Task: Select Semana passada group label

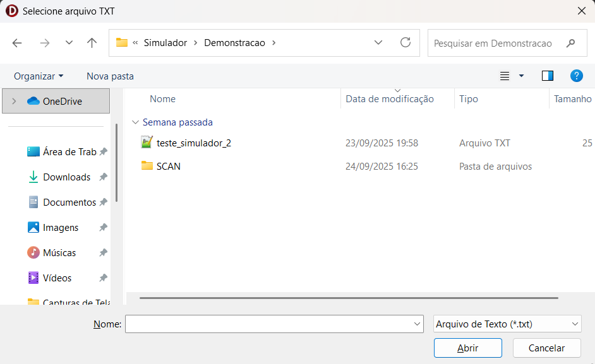Action: click(x=177, y=122)
